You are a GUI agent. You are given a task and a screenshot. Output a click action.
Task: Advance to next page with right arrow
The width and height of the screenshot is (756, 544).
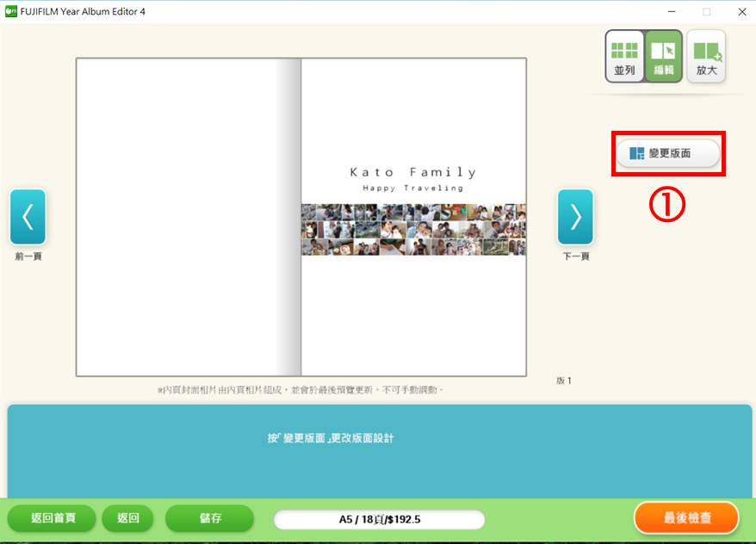575,217
